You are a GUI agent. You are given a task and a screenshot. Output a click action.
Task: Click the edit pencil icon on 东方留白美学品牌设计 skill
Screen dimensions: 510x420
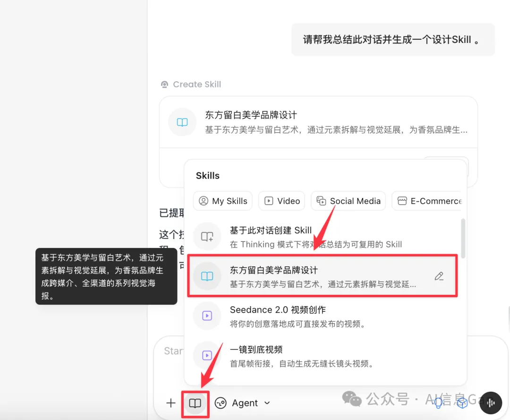click(x=439, y=276)
